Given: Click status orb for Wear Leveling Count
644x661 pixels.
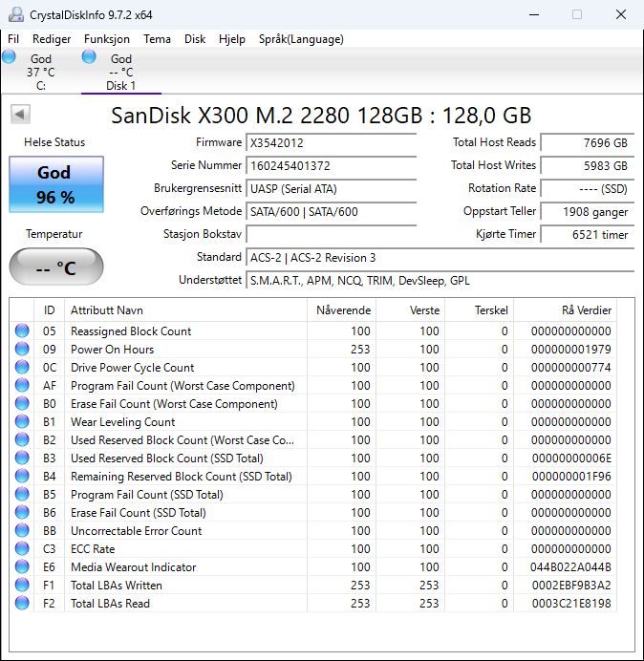Looking at the screenshot, I should click(x=22, y=421).
